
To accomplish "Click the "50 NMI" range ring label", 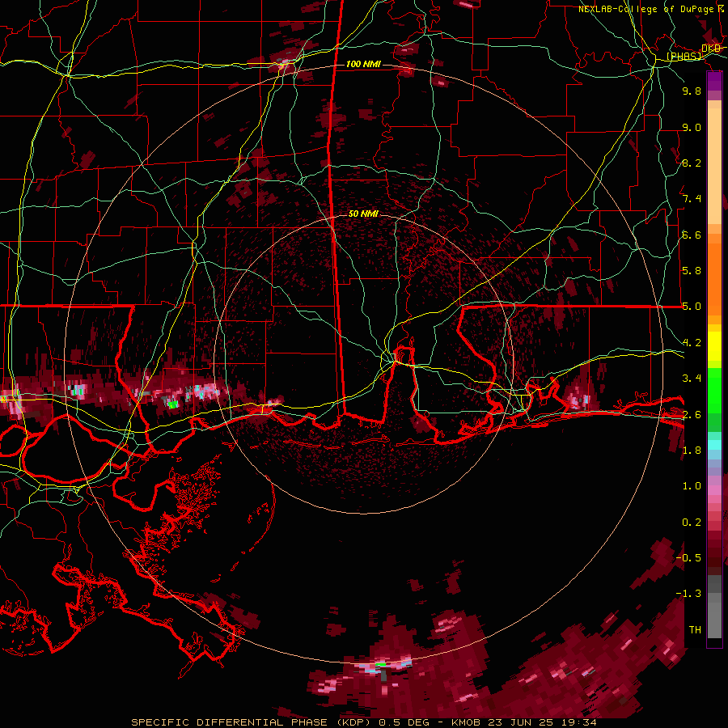I will [363, 214].
